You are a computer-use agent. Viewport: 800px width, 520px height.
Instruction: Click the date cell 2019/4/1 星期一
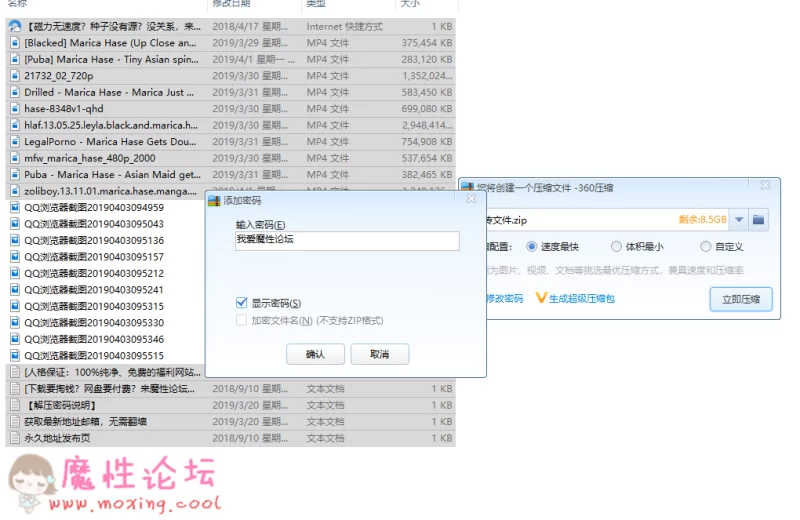coord(254,59)
